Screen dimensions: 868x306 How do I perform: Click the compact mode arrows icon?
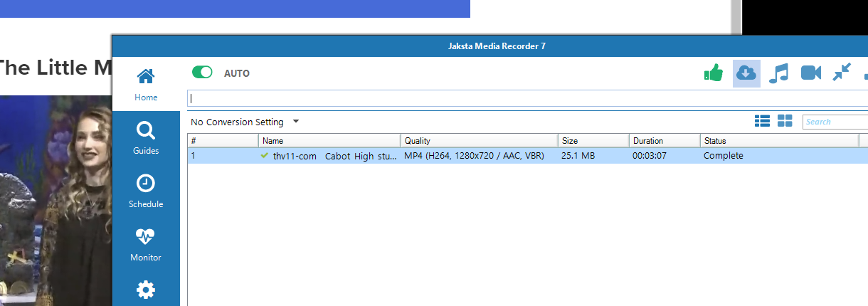[x=842, y=73]
